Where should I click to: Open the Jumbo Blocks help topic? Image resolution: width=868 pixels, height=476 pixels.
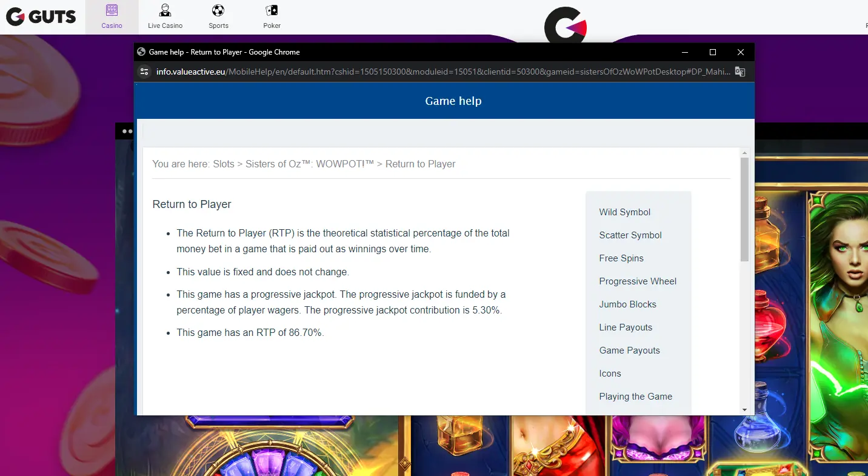[x=627, y=304]
